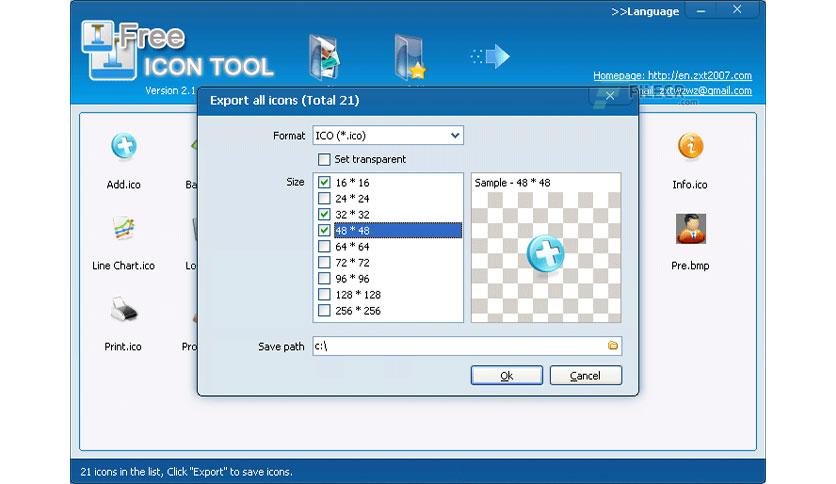Click the Free Icon Tool logo
This screenshot has height=484, width=836.
click(177, 52)
